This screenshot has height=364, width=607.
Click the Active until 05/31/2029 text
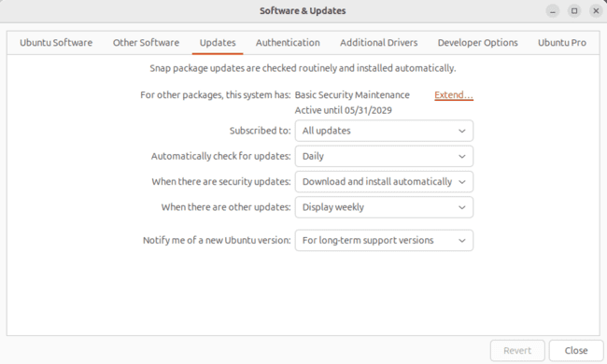point(344,110)
